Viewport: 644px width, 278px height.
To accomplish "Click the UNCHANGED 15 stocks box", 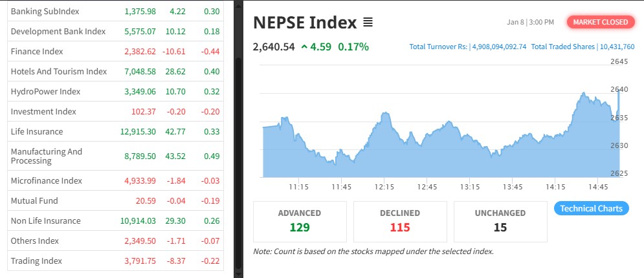I will pyautogui.click(x=500, y=220).
